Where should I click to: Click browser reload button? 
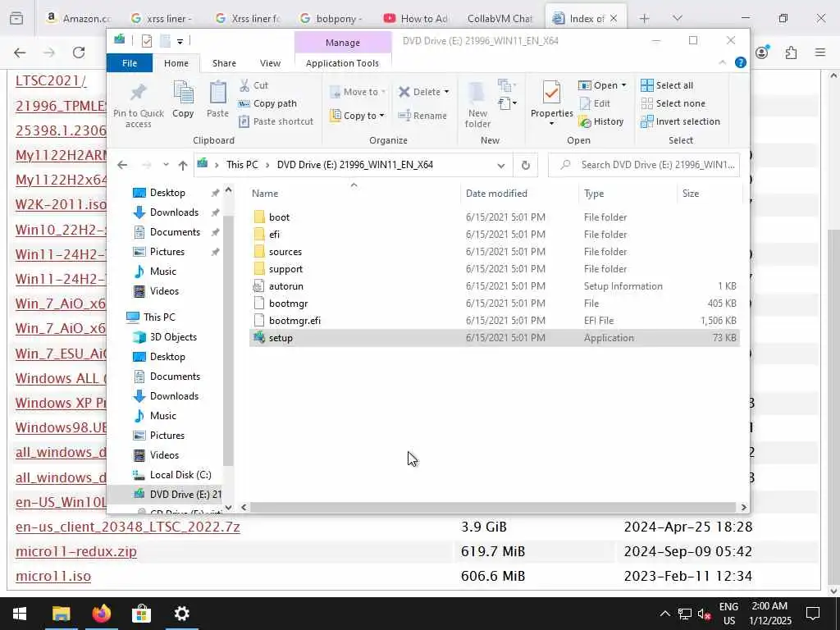79,52
